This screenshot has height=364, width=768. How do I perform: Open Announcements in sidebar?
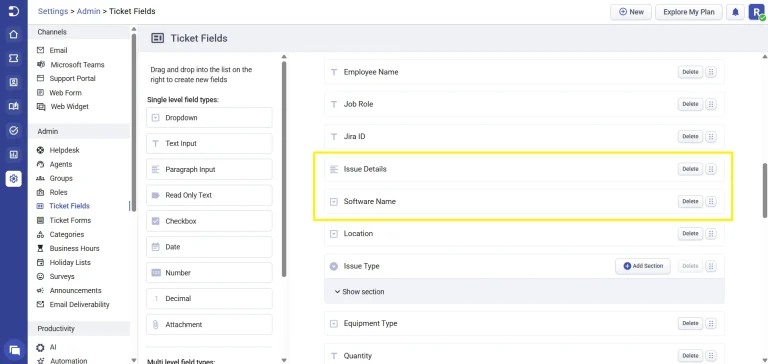pyautogui.click(x=75, y=291)
